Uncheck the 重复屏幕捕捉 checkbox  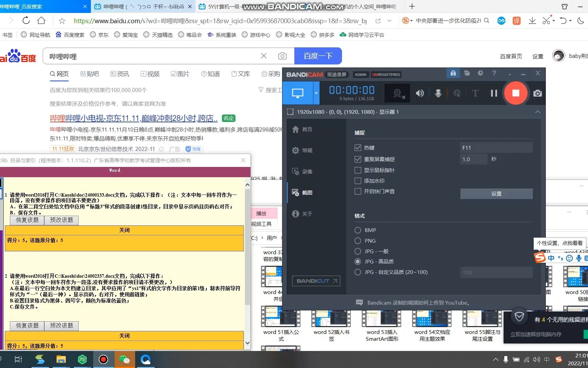pyautogui.click(x=358, y=159)
